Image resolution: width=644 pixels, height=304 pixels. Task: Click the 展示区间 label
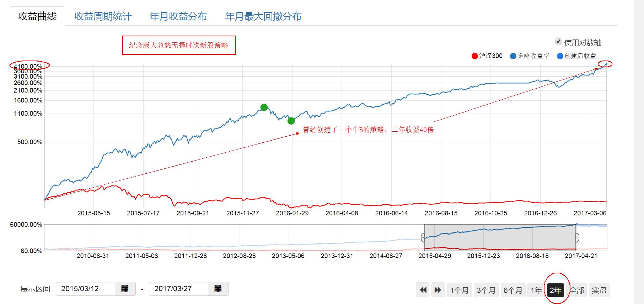point(35,289)
